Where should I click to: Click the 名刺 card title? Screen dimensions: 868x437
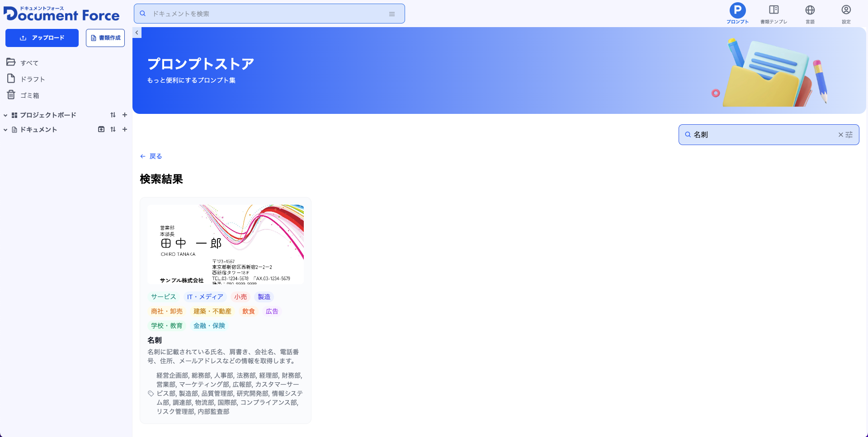point(155,340)
